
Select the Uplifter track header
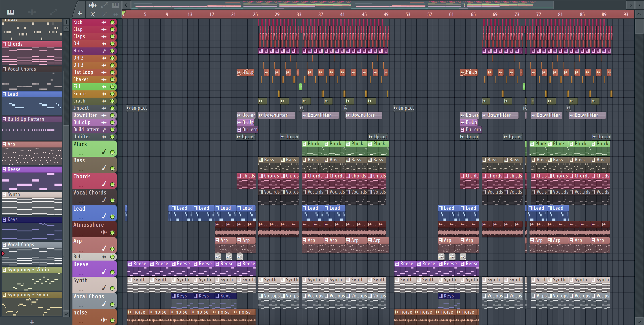(x=95, y=137)
